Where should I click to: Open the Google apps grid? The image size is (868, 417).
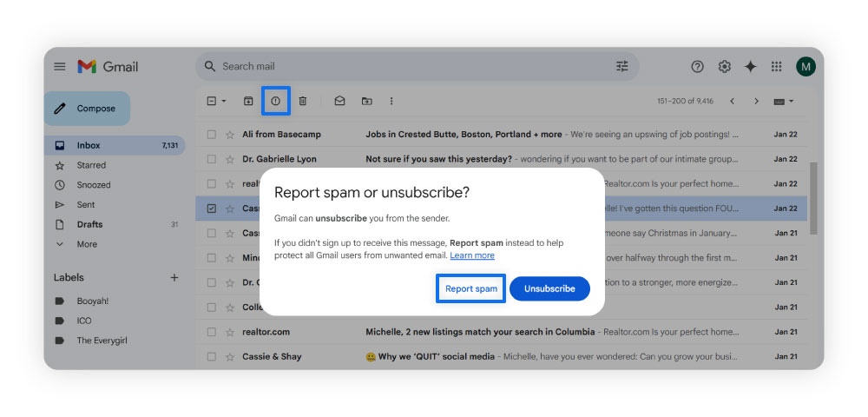pos(776,67)
